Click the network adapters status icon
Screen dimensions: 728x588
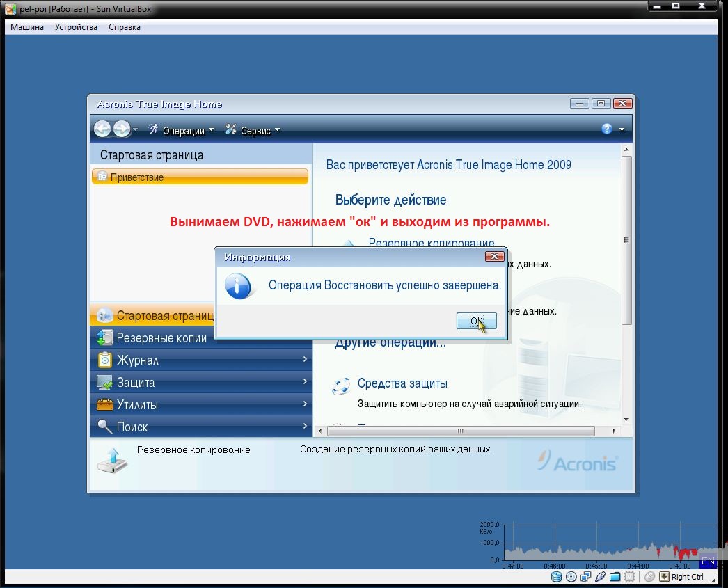[586, 577]
